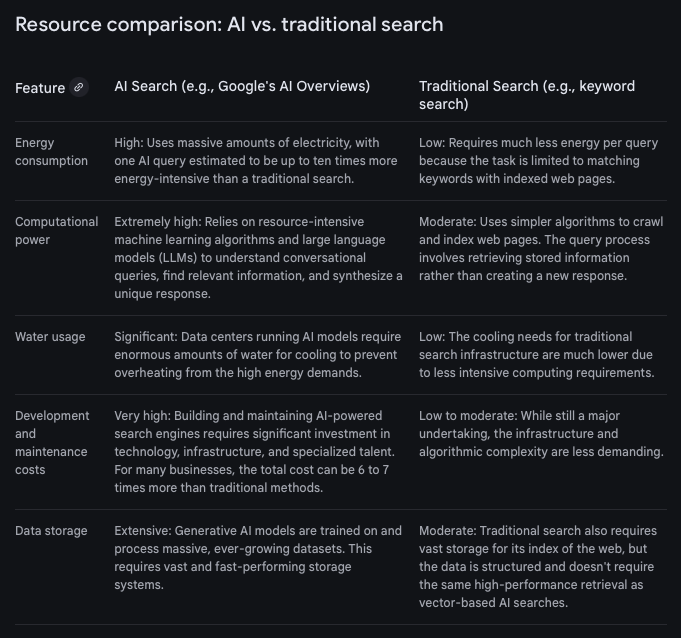This screenshot has height=638, width=681.
Task: Select the 'Data storage' row label
Action: click(x=51, y=531)
